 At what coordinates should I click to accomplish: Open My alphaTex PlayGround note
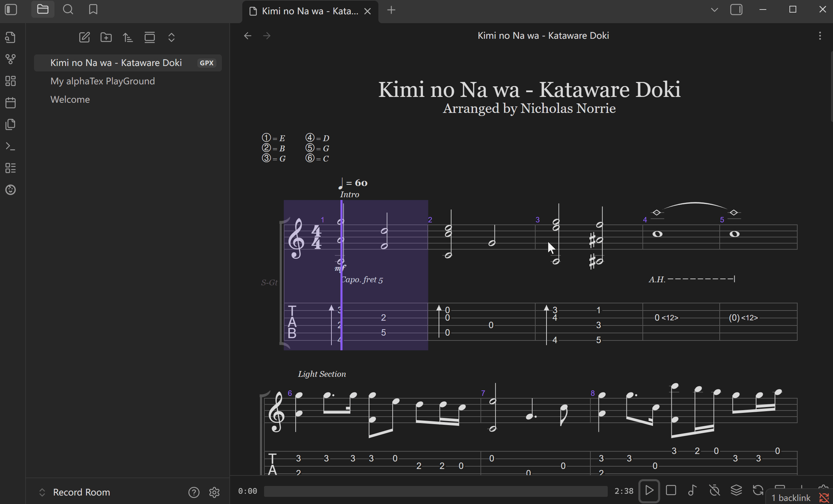(102, 81)
